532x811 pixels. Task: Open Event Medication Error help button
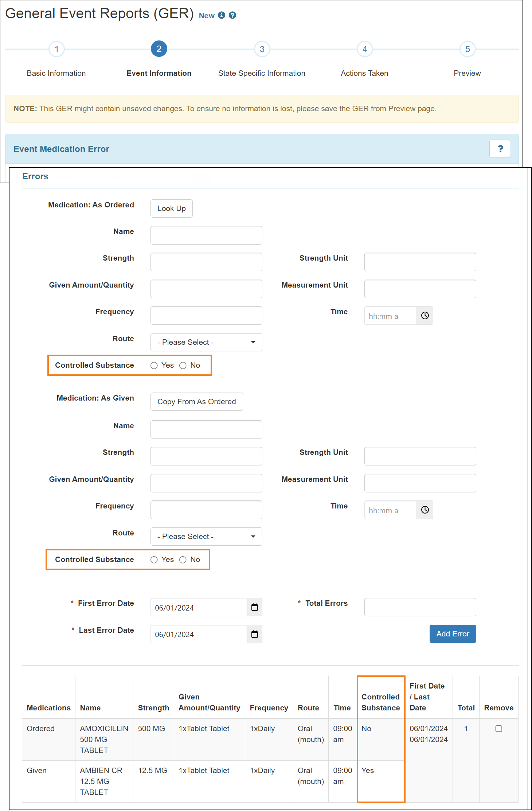tap(499, 149)
